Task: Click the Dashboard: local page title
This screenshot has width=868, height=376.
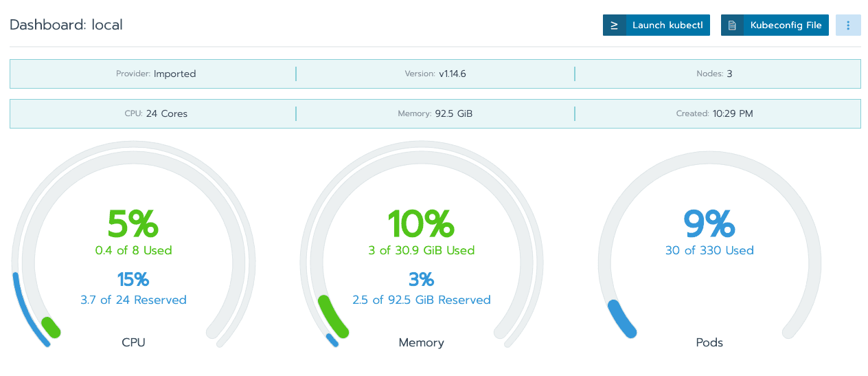Action: pos(66,25)
